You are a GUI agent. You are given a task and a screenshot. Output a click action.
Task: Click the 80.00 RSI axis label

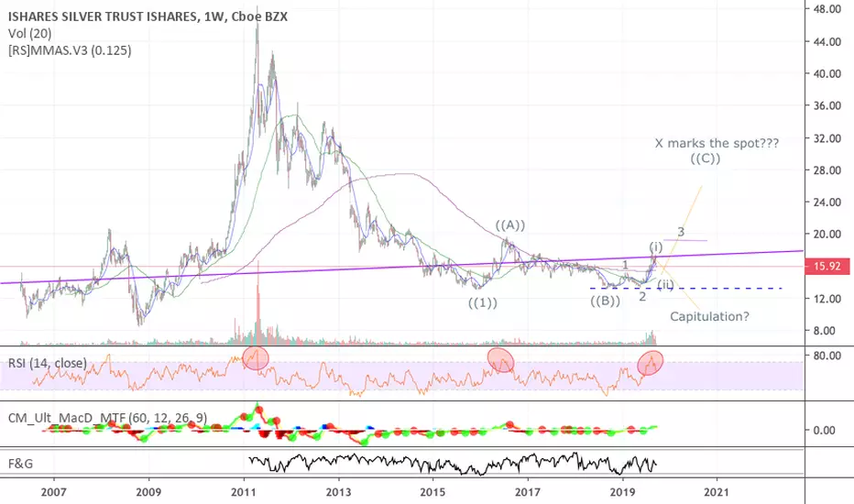(827, 356)
